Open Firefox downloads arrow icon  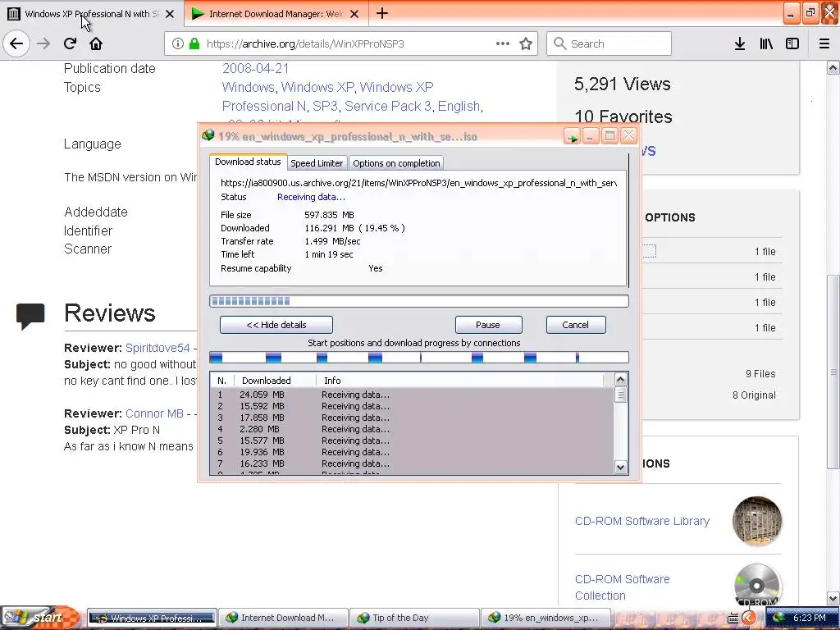coord(740,43)
